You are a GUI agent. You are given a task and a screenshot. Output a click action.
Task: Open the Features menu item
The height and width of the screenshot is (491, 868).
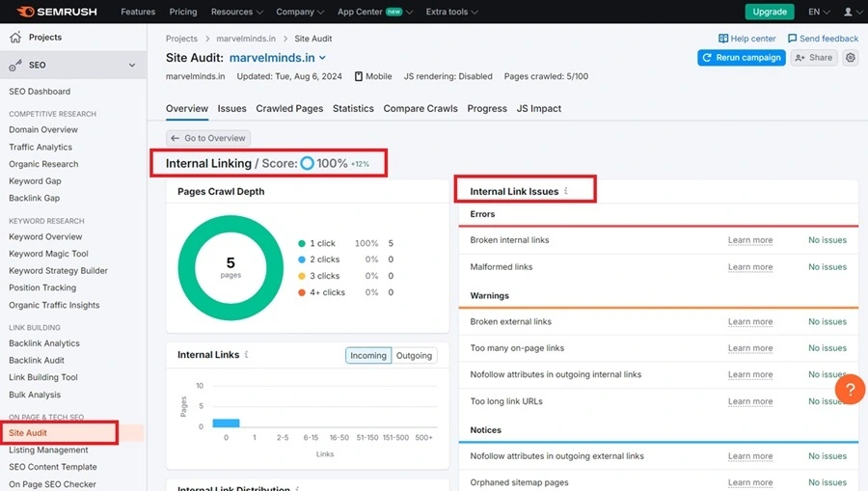138,12
